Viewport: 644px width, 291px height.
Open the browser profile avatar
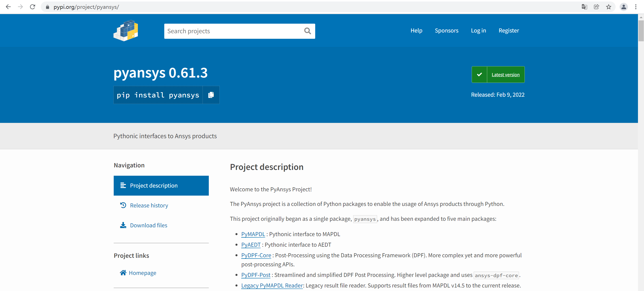pyautogui.click(x=624, y=7)
